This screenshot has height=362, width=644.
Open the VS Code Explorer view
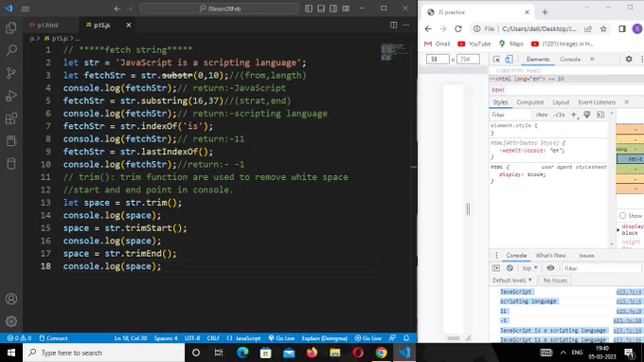click(x=11, y=27)
